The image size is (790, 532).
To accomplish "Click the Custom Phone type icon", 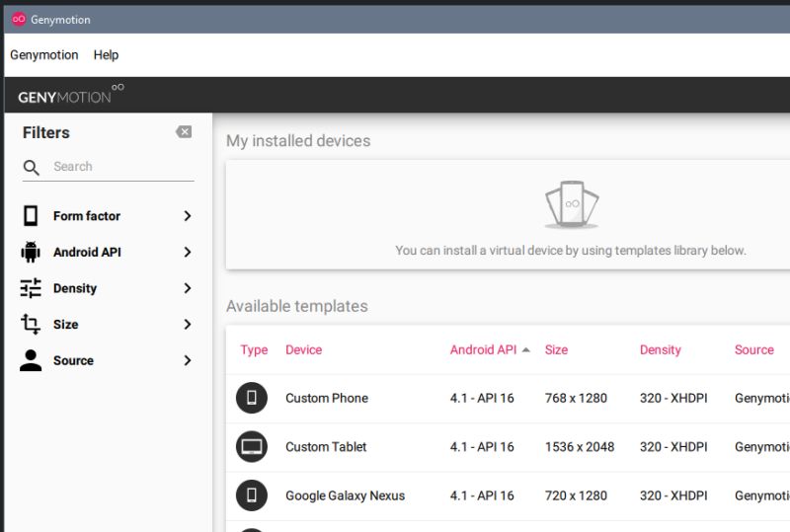I will (252, 398).
